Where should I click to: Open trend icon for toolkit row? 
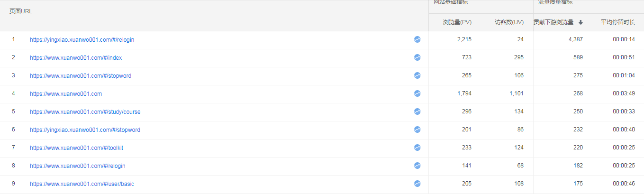click(x=417, y=148)
